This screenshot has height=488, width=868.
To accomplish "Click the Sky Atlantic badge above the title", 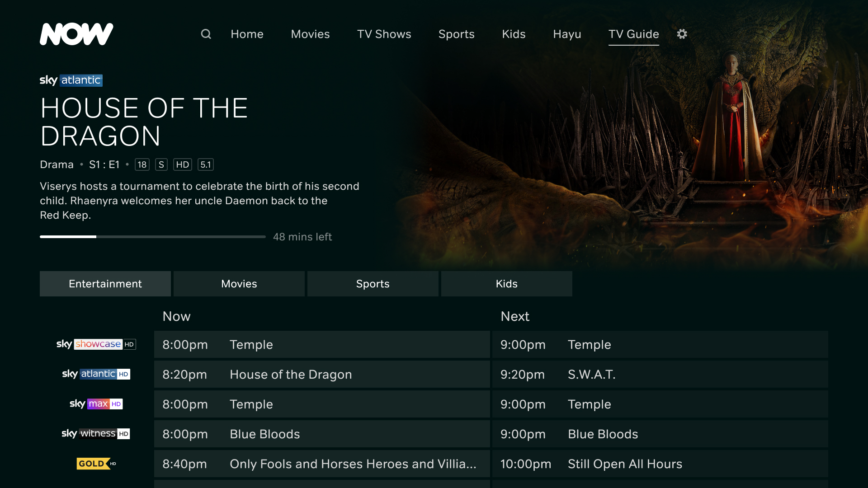I will point(71,80).
